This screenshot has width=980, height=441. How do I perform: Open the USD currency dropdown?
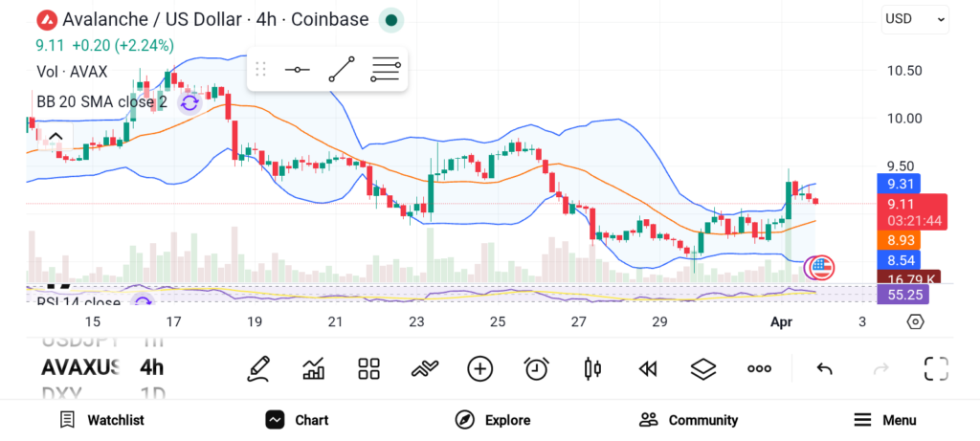pos(915,18)
